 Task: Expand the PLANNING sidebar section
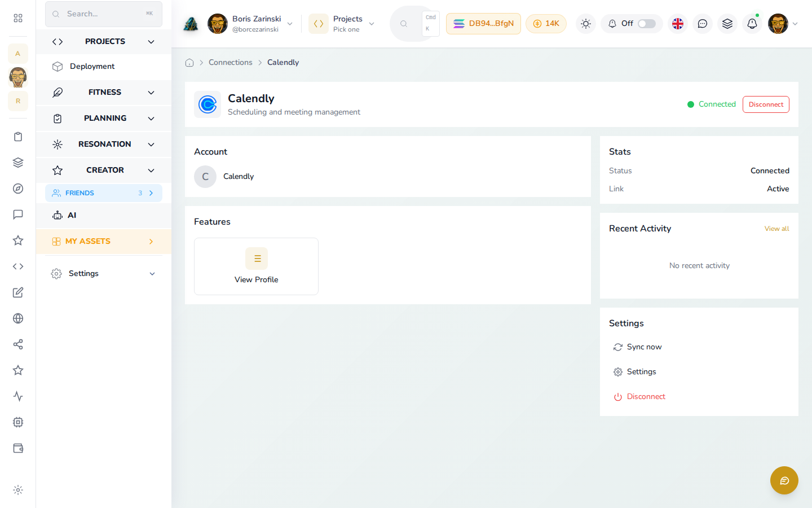point(104,118)
